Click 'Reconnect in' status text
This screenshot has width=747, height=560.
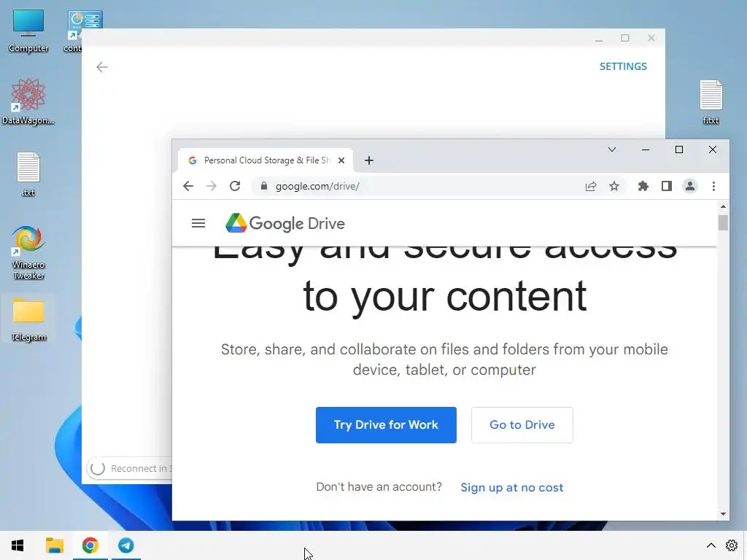tap(141, 469)
